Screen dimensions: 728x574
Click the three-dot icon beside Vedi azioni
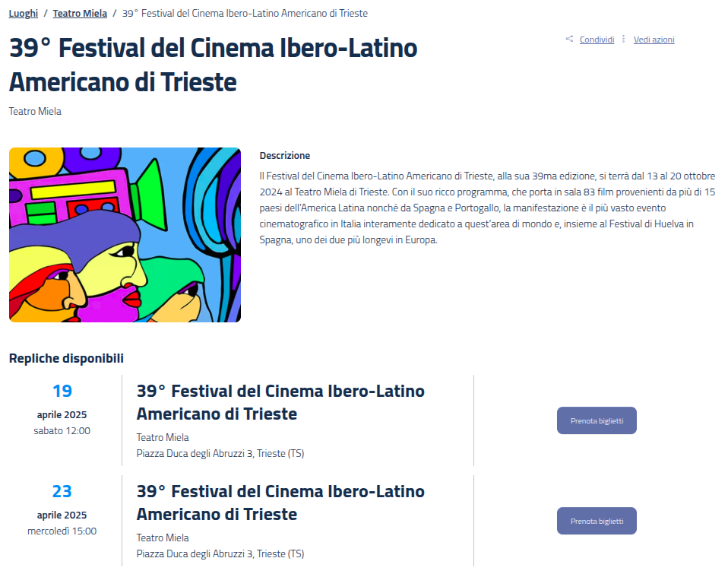coord(624,40)
